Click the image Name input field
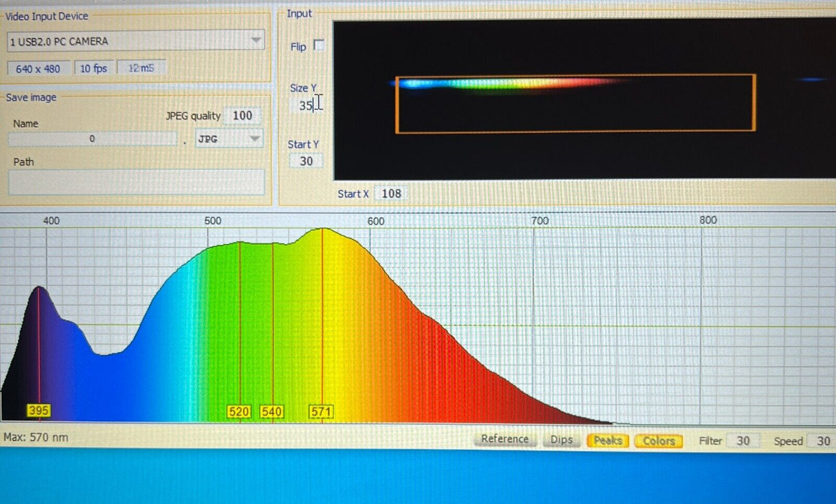The image size is (836, 504). tap(93, 139)
